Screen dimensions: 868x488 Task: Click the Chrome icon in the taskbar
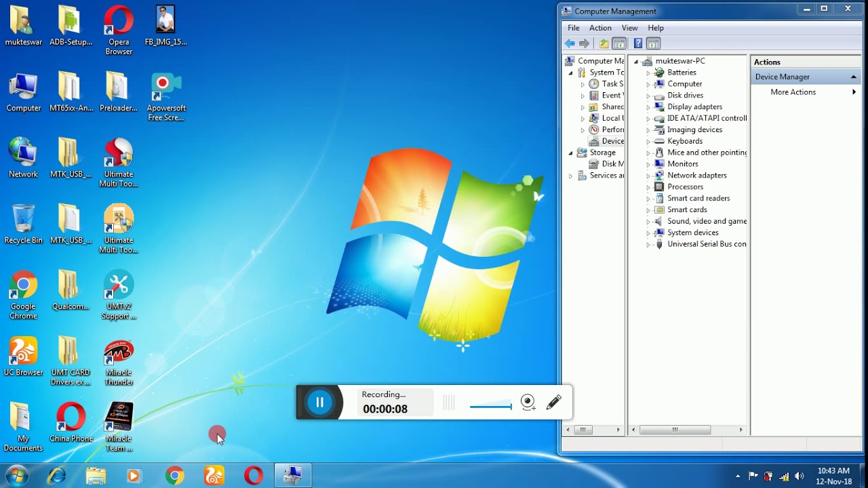(174, 476)
